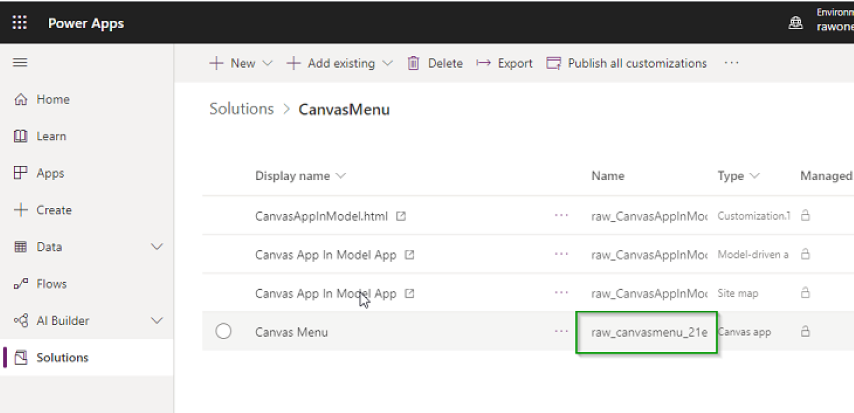
Task: Go to Solutions in the sidebar
Action: pos(62,357)
